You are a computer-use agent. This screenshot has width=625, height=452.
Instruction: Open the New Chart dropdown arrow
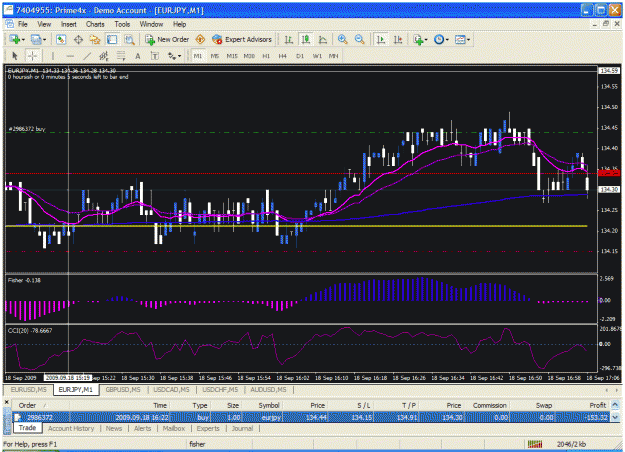click(x=23, y=39)
